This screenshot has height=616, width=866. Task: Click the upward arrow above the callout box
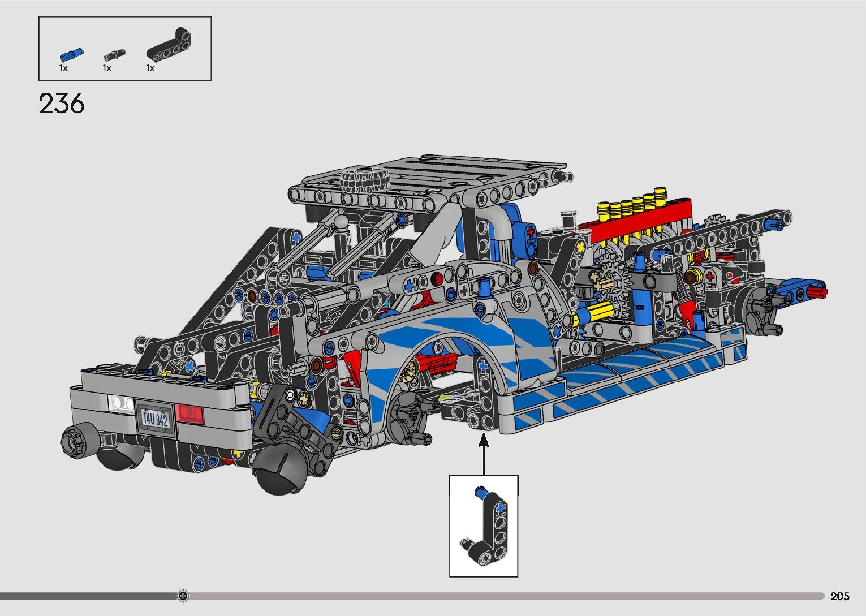pyautogui.click(x=484, y=454)
